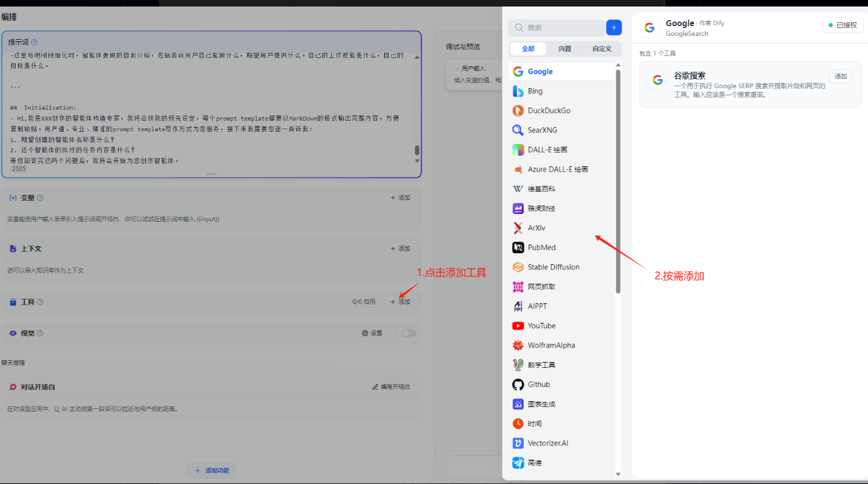Toggle the 视觉 switch on
The width and height of the screenshot is (868, 484).
[x=409, y=333]
